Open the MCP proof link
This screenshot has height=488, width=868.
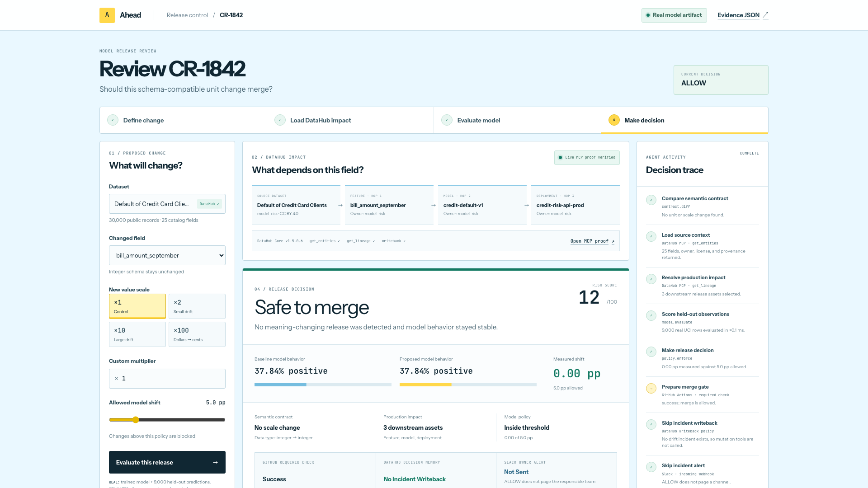pyautogui.click(x=592, y=241)
